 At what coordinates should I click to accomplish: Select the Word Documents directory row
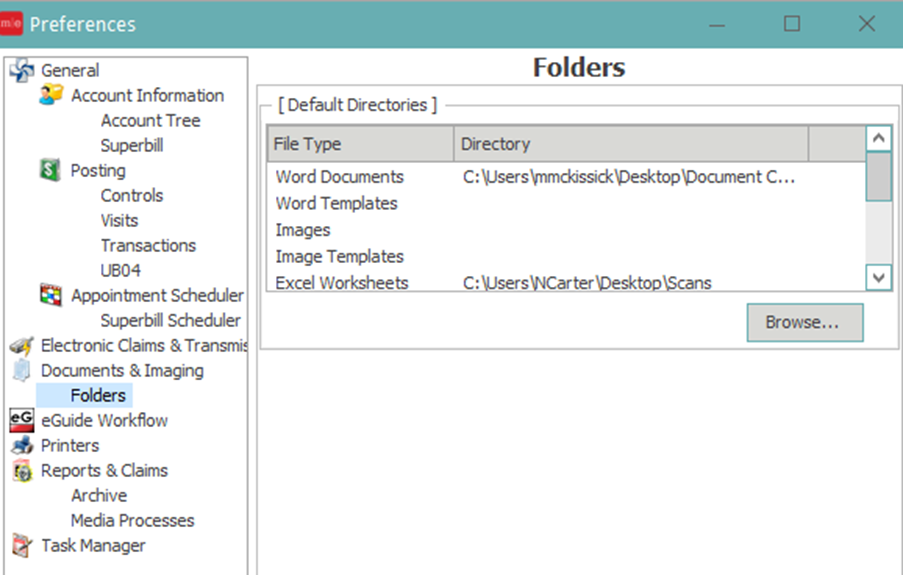pyautogui.click(x=340, y=177)
